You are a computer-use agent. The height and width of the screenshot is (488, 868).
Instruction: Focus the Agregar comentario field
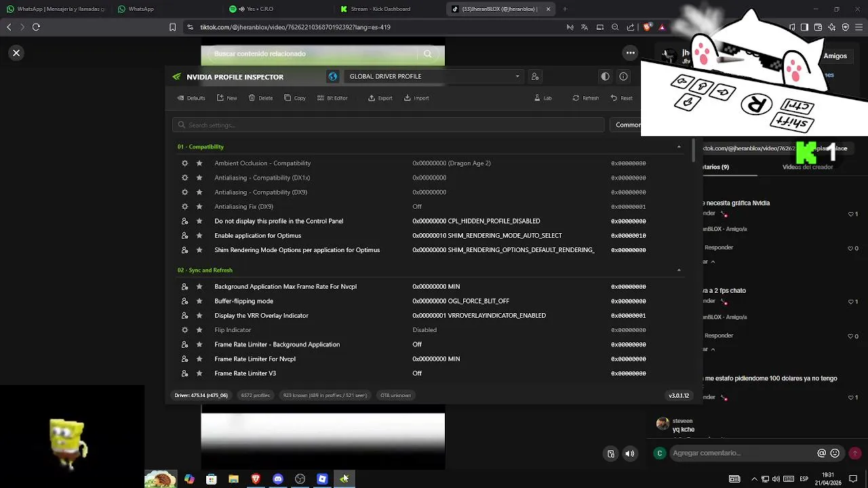pos(743,453)
